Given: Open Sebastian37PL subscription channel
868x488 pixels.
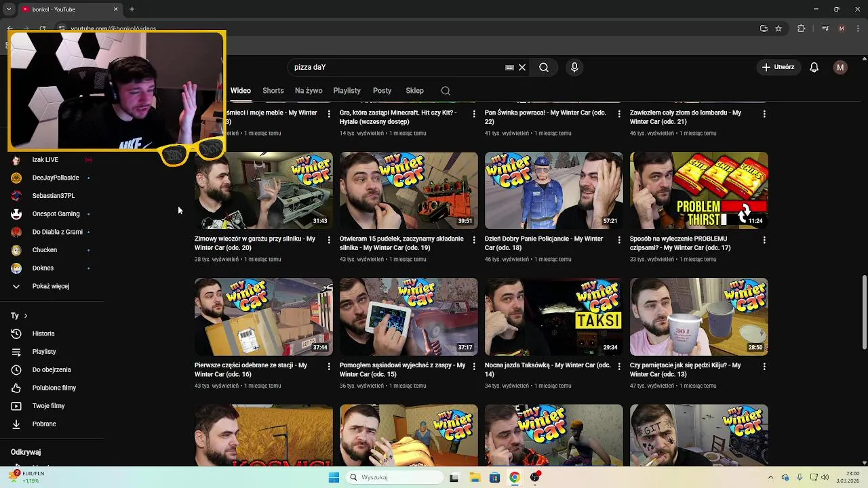Looking at the screenshot, I should (x=52, y=195).
